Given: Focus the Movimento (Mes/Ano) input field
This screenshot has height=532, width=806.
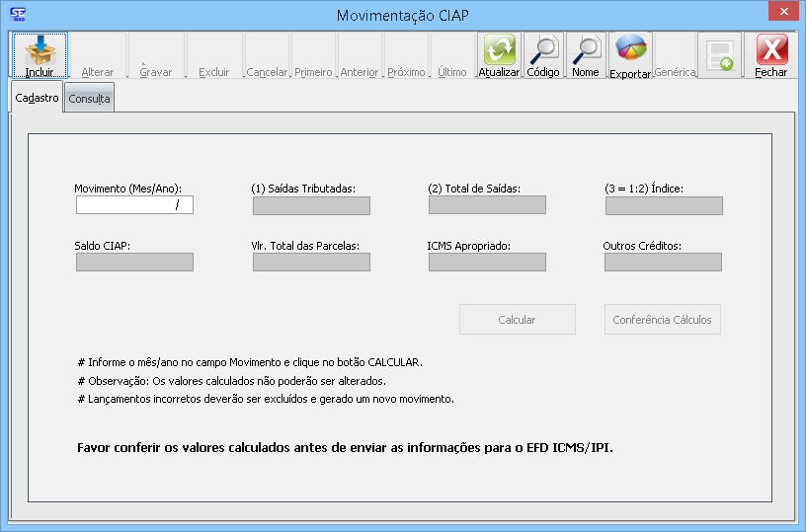Looking at the screenshot, I should click(x=134, y=205).
